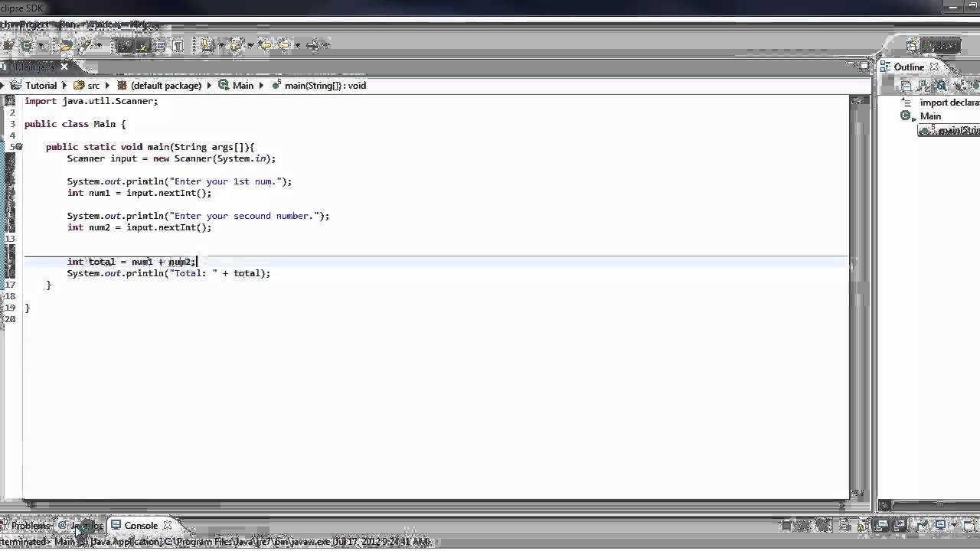
Task: Toggle Mark Occurrences in toolbar
Action: (x=143, y=45)
